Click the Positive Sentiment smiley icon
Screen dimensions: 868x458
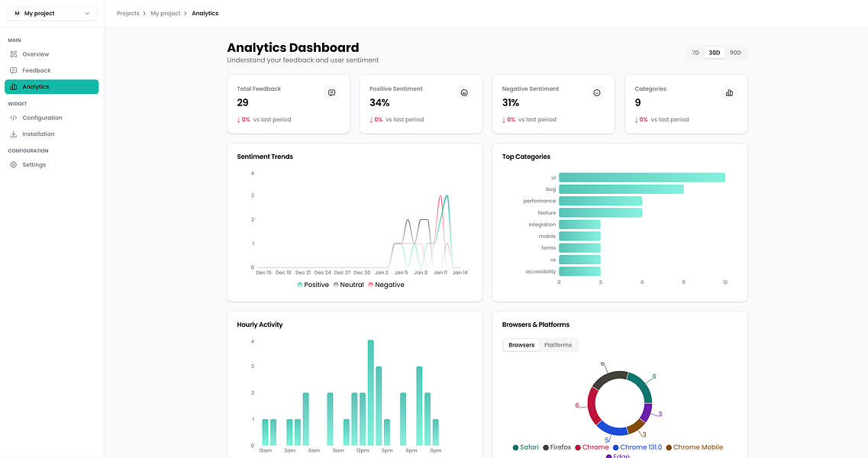[x=464, y=93]
